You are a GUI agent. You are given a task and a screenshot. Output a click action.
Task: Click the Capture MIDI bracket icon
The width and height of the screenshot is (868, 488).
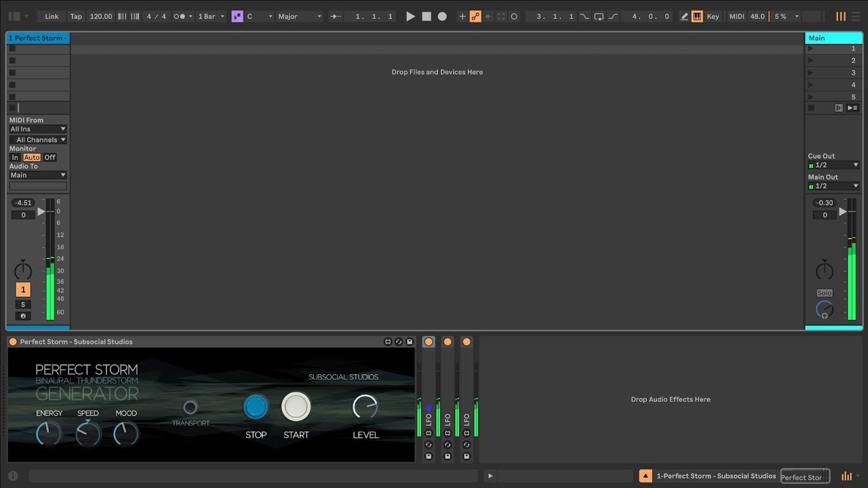point(501,16)
